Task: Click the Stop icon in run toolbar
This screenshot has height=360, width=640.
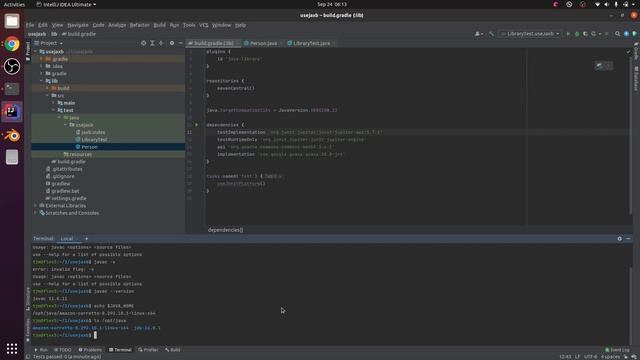Action: point(607,34)
